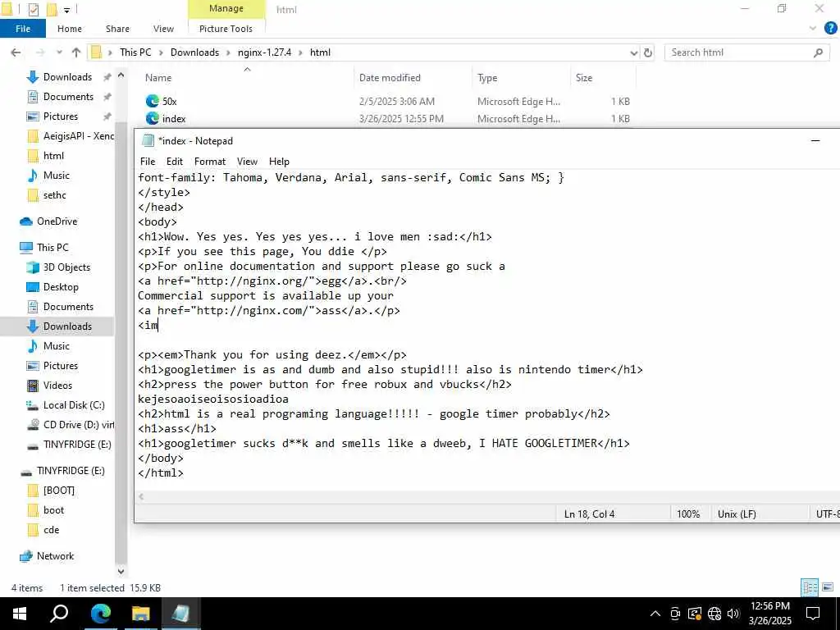Open the [BOOT] folder

[59, 491]
